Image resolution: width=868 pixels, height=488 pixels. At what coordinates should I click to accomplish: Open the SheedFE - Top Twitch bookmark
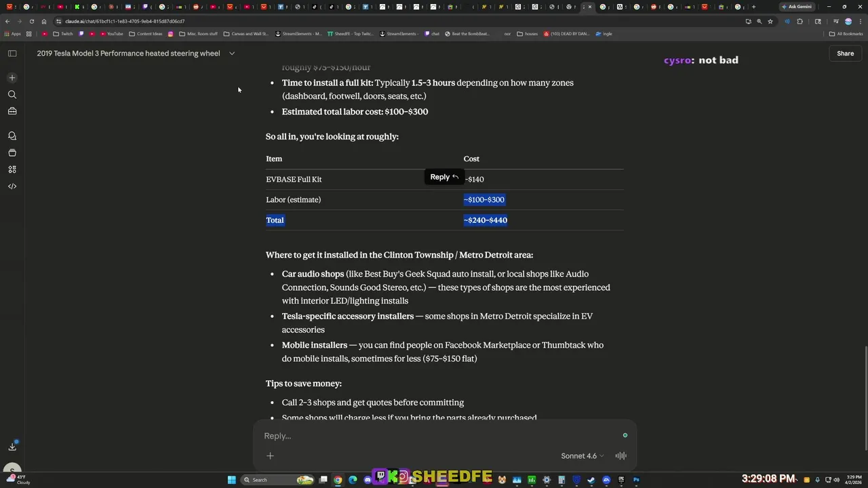click(350, 33)
